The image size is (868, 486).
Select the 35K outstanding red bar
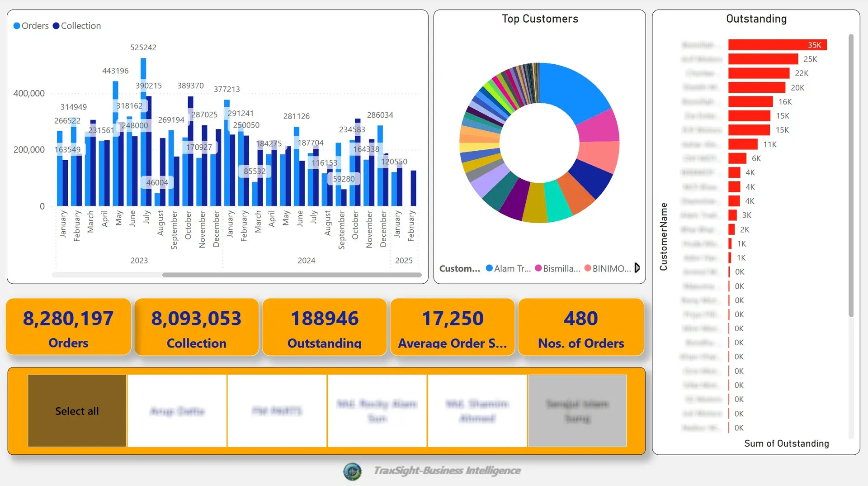pos(777,45)
